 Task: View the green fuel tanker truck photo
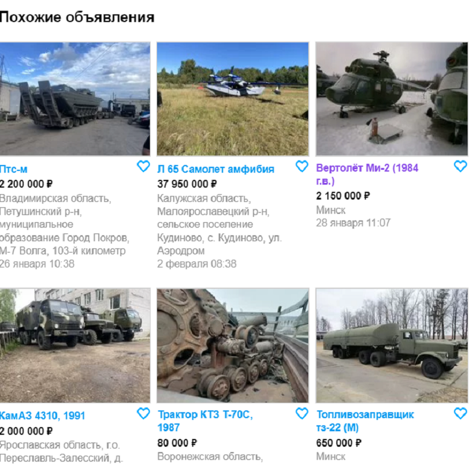392,346
